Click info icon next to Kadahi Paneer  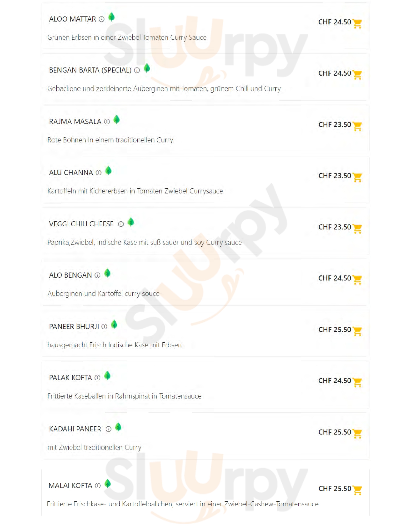point(109,429)
